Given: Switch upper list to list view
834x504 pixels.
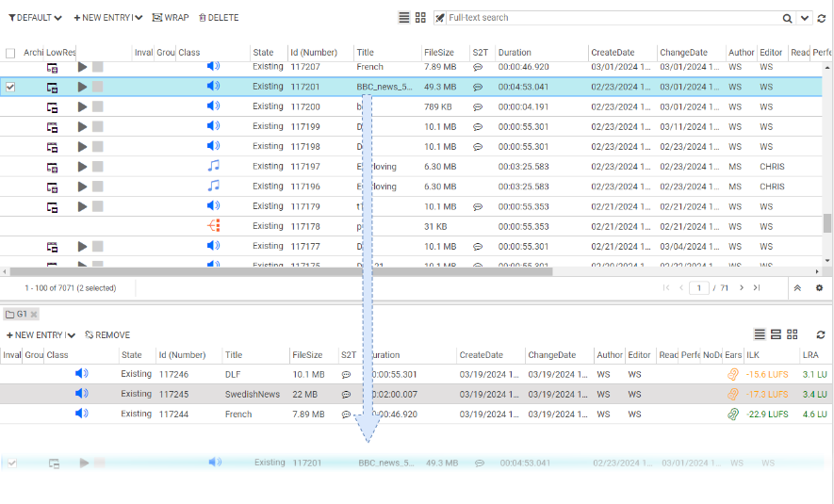Looking at the screenshot, I should [x=404, y=18].
